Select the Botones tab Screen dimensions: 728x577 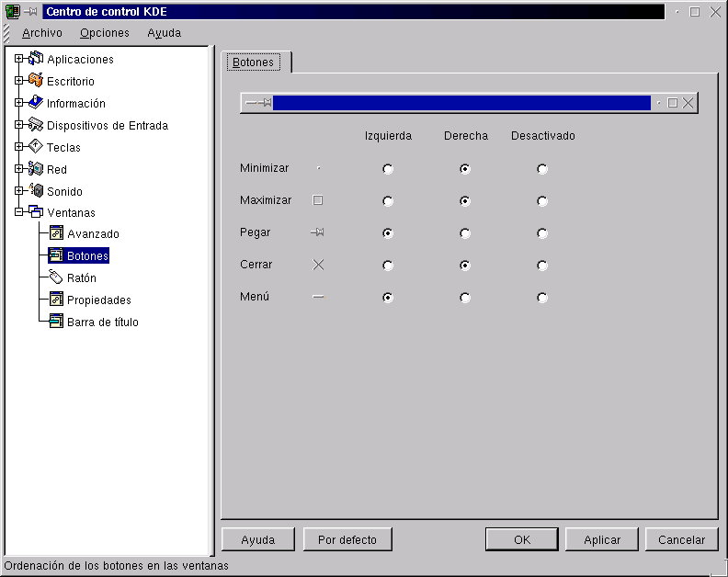[x=254, y=62]
